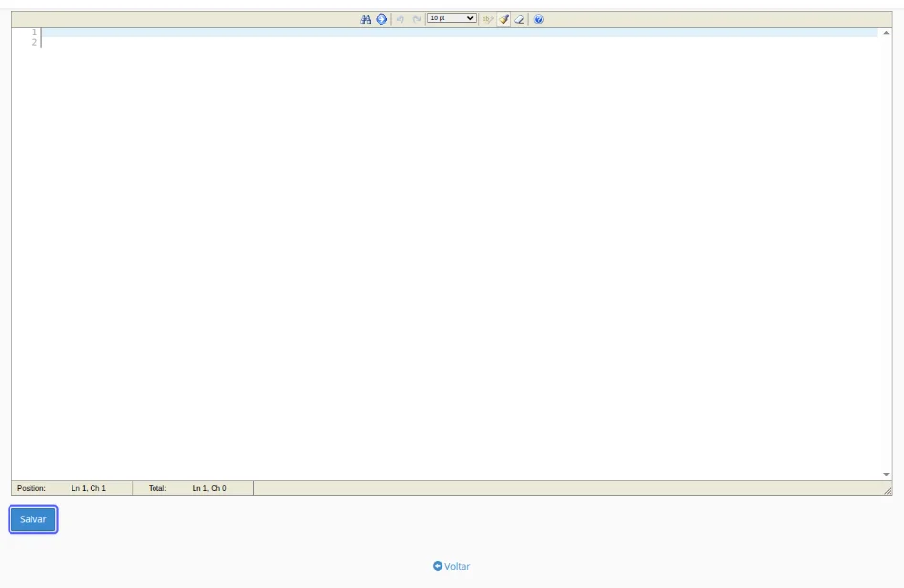904x588 pixels.
Task: Click the 'Ln 1, Ch 0' total value
Action: 209,488
